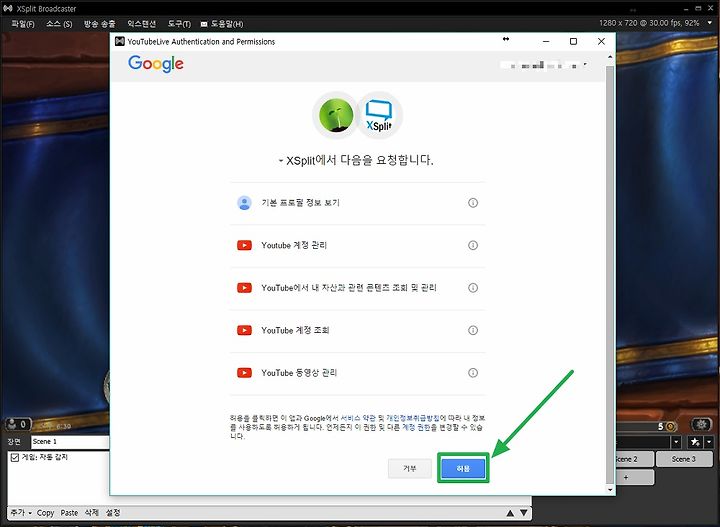
Task: Click the YouTube 동영상 관리 permission text
Action: point(299,373)
